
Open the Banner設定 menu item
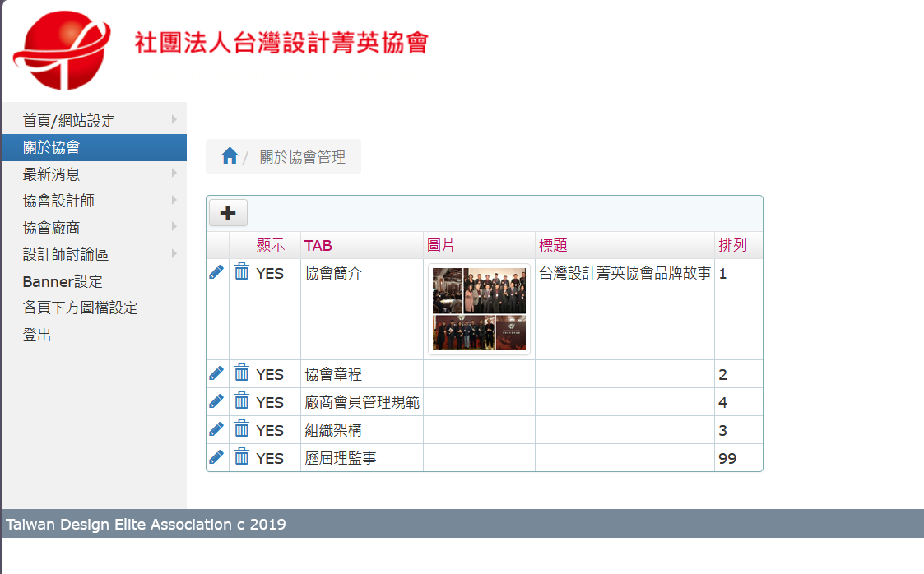click(95, 281)
